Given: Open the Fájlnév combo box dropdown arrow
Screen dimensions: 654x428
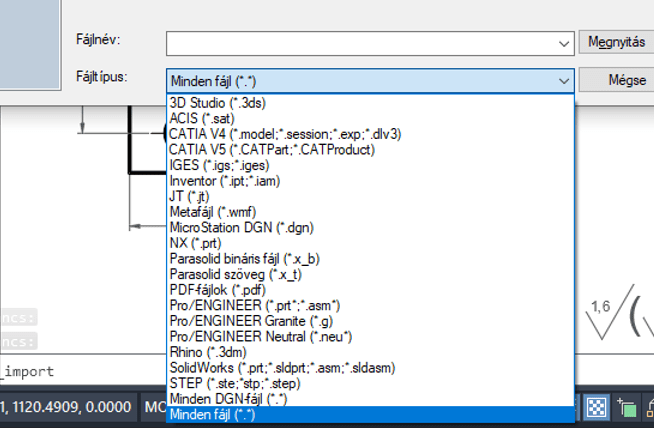Looking at the screenshot, I should [x=565, y=43].
